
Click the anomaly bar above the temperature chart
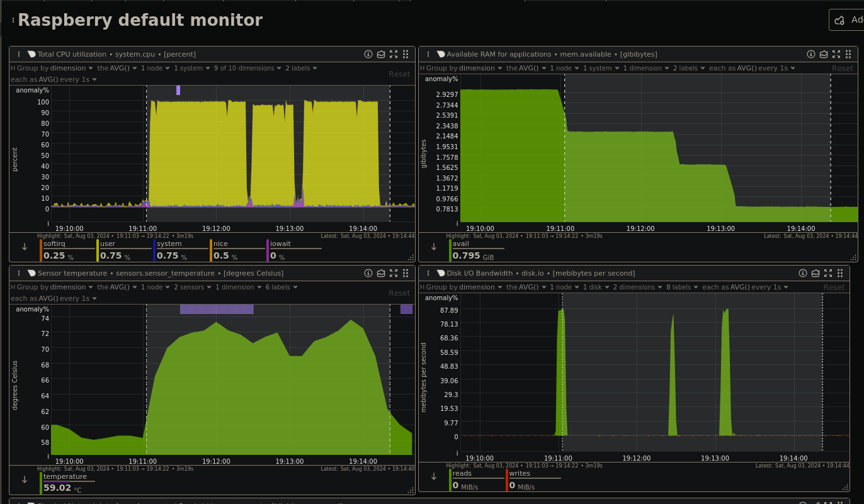click(217, 309)
